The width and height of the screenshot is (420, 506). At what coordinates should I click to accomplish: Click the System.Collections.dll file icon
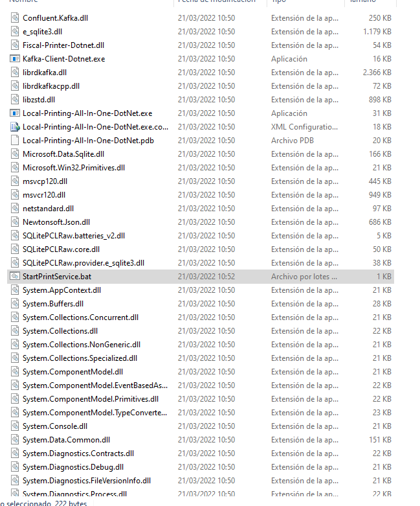tap(15, 331)
